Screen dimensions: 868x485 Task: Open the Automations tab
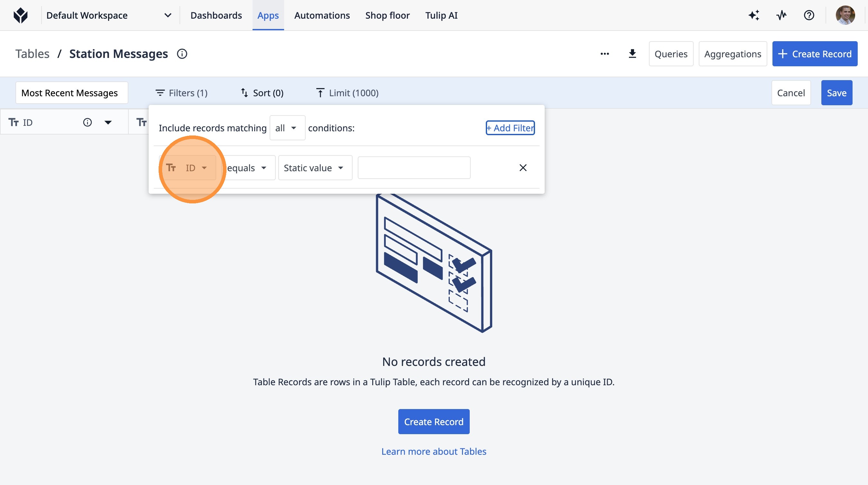322,15
